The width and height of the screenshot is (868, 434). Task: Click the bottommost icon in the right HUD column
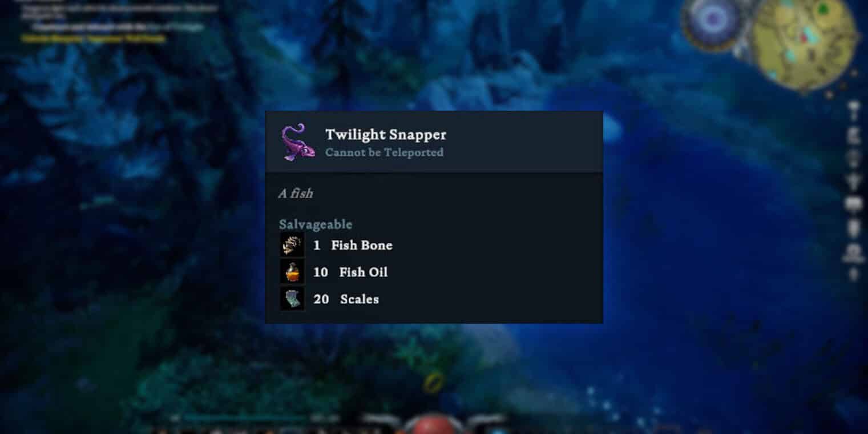[854, 275]
